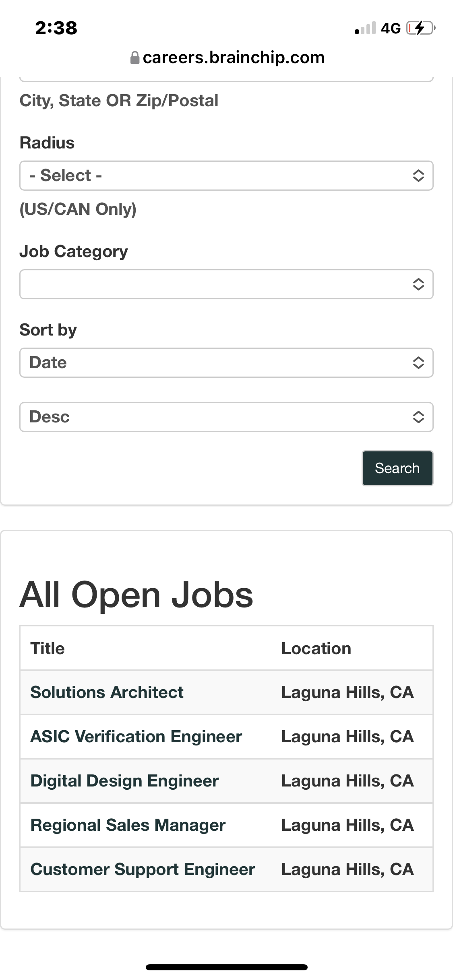Open the Regional Sales Manager job
The height and width of the screenshot is (980, 453).
coord(128,825)
